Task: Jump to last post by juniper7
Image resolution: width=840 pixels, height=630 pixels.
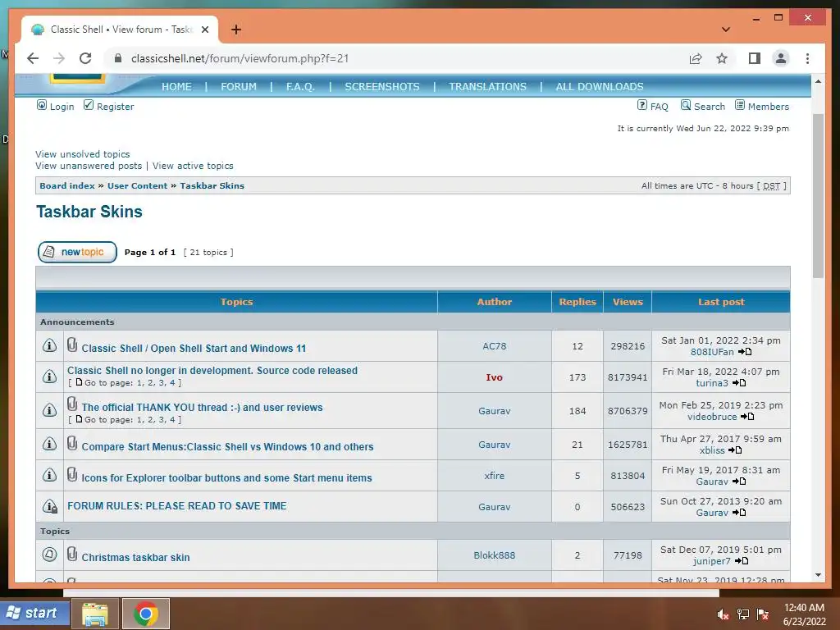Action: pos(742,561)
